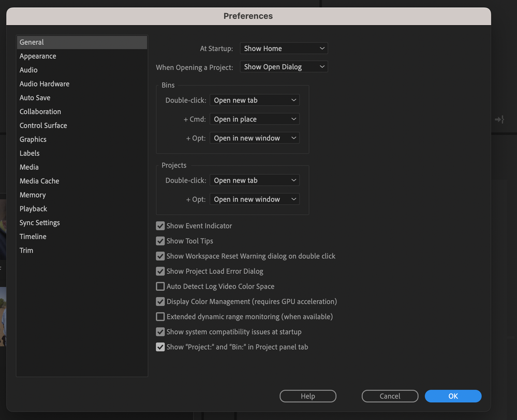Disable Show Tool Tips checkbox
Image resolution: width=517 pixels, height=420 pixels.
pos(160,241)
